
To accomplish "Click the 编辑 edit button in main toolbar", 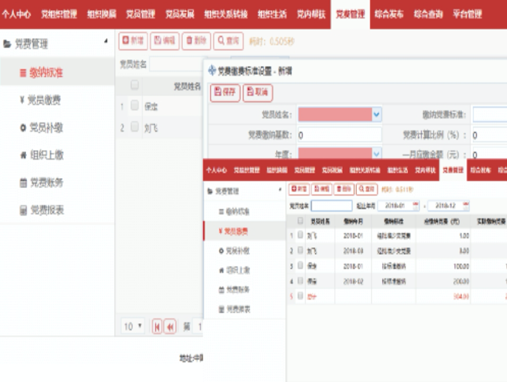I will tap(165, 41).
